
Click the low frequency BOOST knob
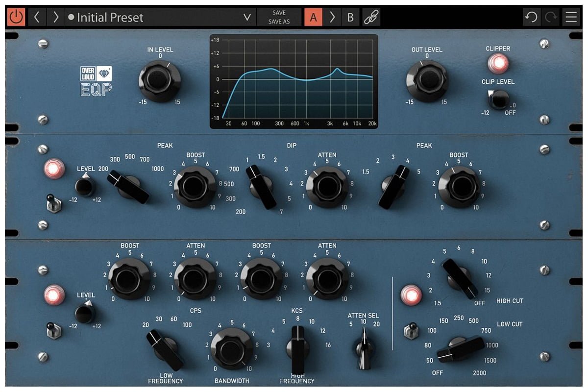pos(129,279)
